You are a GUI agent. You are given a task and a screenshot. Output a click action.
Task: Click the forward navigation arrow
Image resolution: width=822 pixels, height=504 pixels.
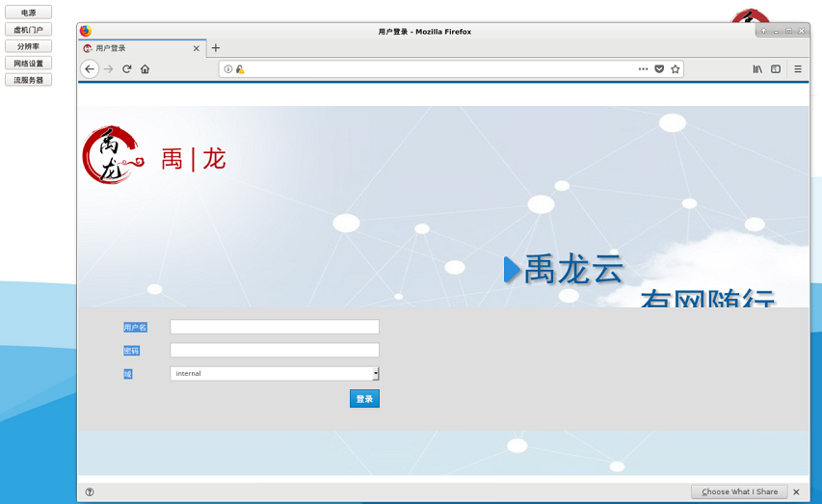point(109,69)
